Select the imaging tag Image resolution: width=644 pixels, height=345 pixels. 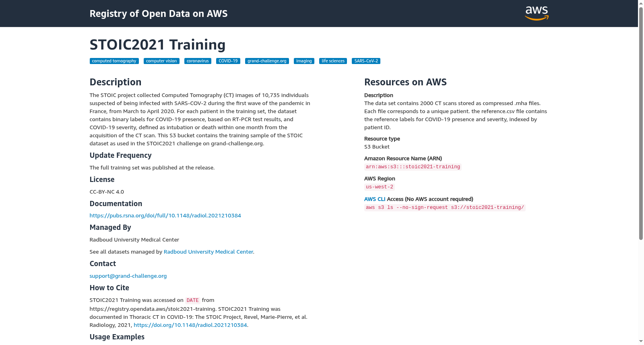(x=304, y=61)
